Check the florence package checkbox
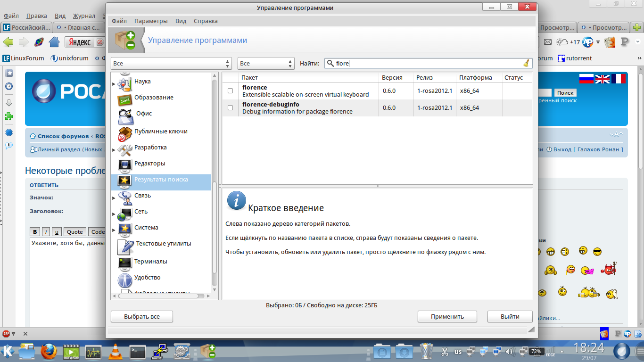The image size is (644, 362). pyautogui.click(x=230, y=91)
